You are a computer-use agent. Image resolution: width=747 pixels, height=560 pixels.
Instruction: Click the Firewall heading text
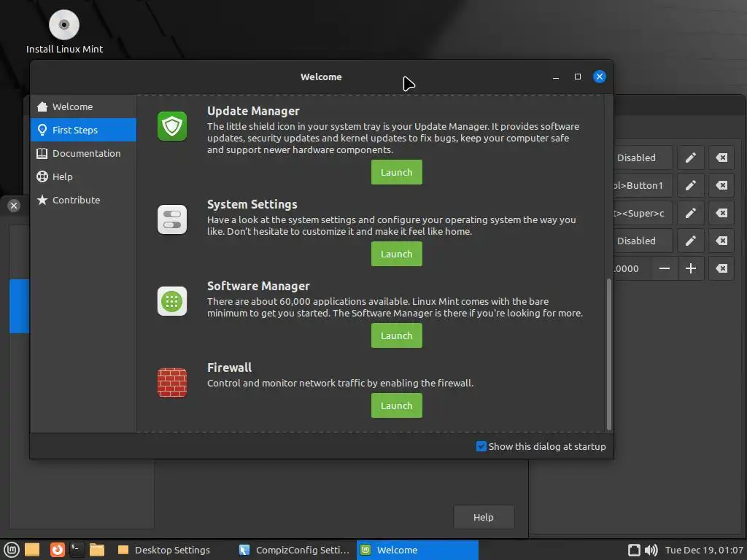[x=229, y=367]
